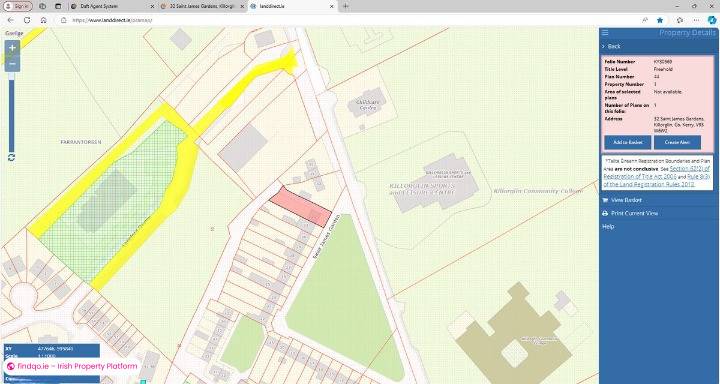The height and width of the screenshot is (384, 720).
Task: Click the Folio Number value
Action: pyautogui.click(x=663, y=61)
